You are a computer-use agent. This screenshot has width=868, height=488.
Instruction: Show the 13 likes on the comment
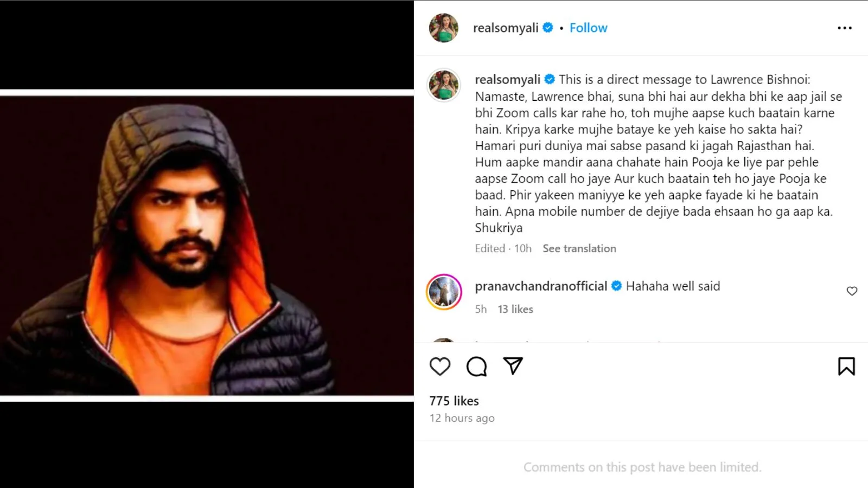[x=515, y=309]
